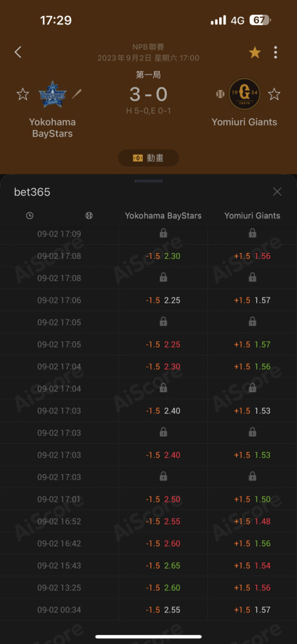Toggle the gold favorite star for match

254,53
